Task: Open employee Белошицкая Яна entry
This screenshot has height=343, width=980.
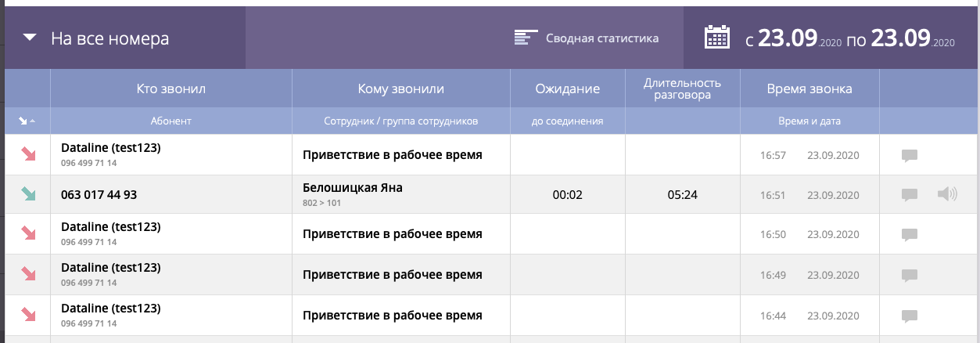Action: point(352,188)
